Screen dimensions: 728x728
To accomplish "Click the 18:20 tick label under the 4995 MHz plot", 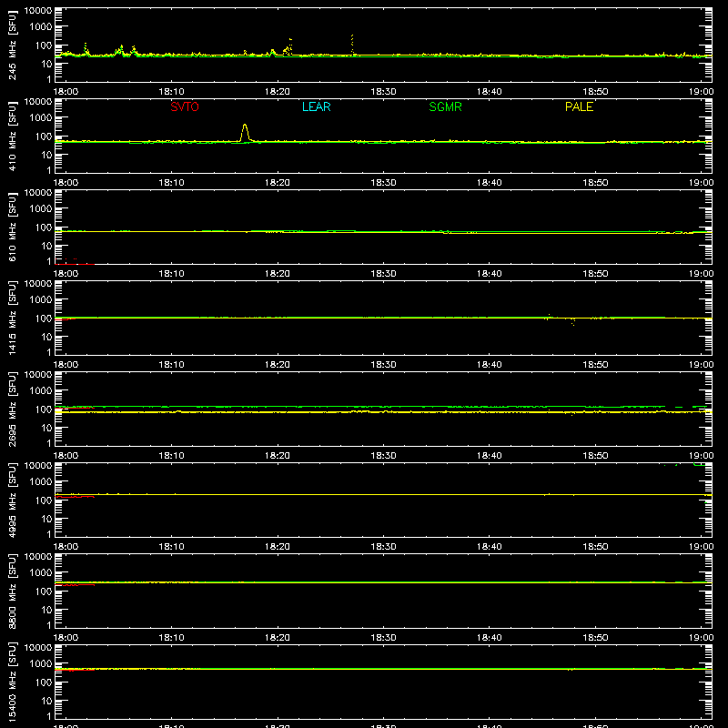I will point(278,547).
